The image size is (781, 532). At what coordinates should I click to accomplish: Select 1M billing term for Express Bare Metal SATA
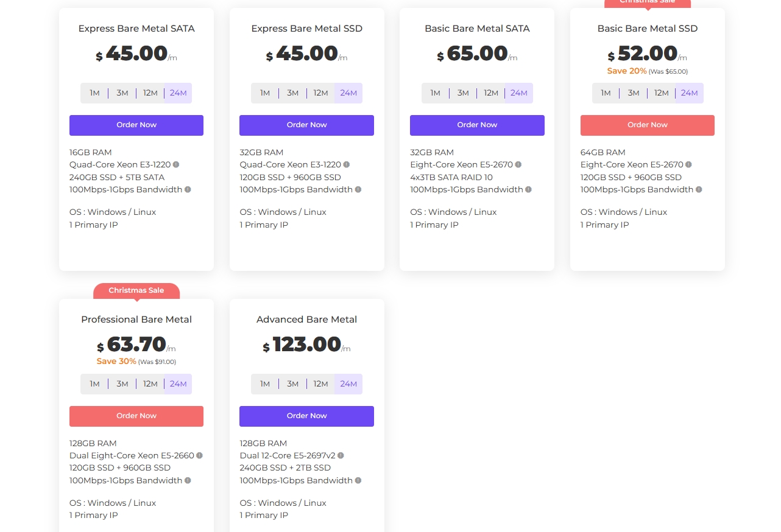click(x=94, y=93)
